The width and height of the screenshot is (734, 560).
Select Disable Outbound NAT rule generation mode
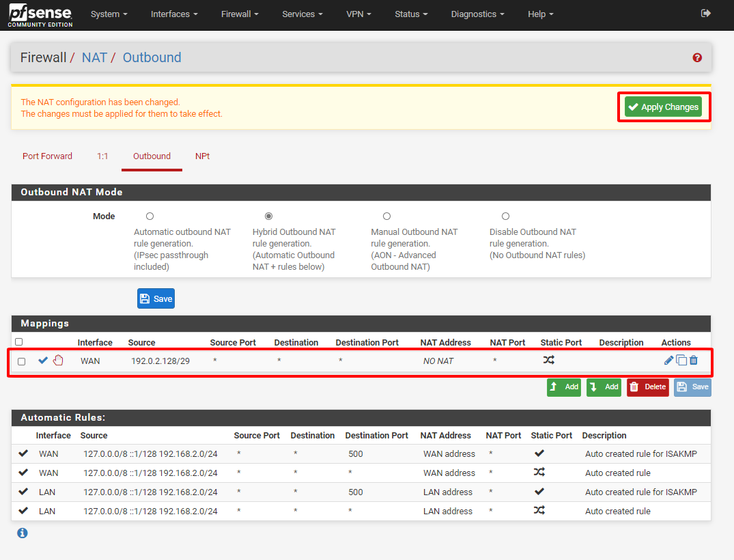click(505, 216)
